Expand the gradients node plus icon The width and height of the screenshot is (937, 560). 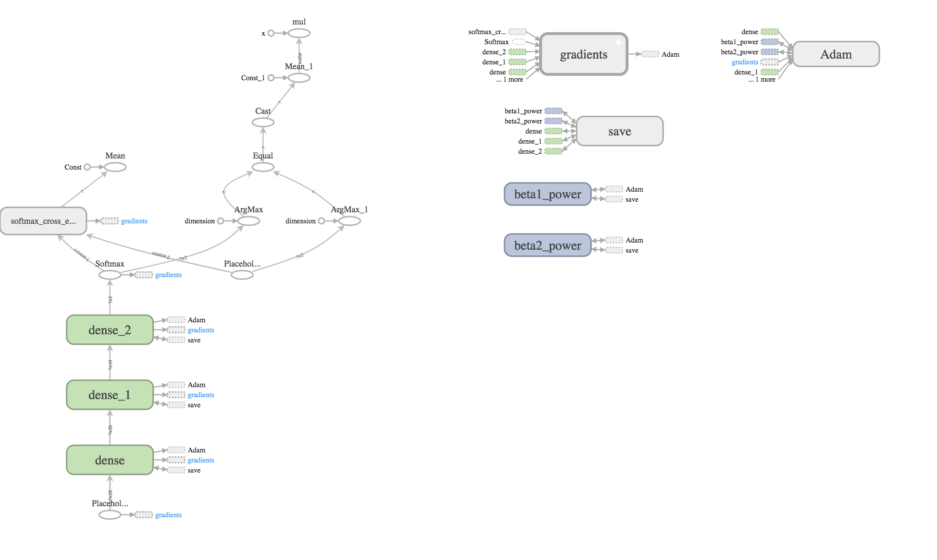[x=618, y=42]
